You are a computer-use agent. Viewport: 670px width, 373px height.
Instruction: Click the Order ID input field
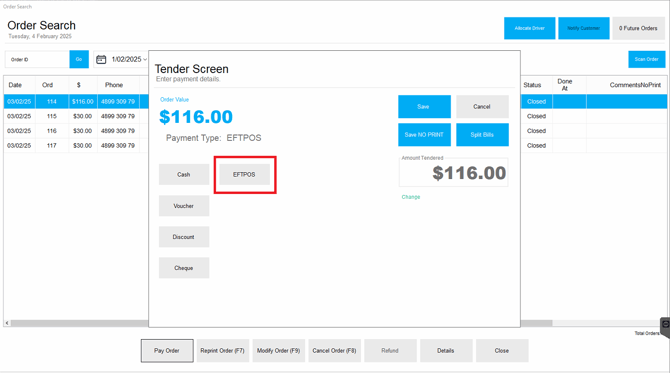(x=37, y=59)
